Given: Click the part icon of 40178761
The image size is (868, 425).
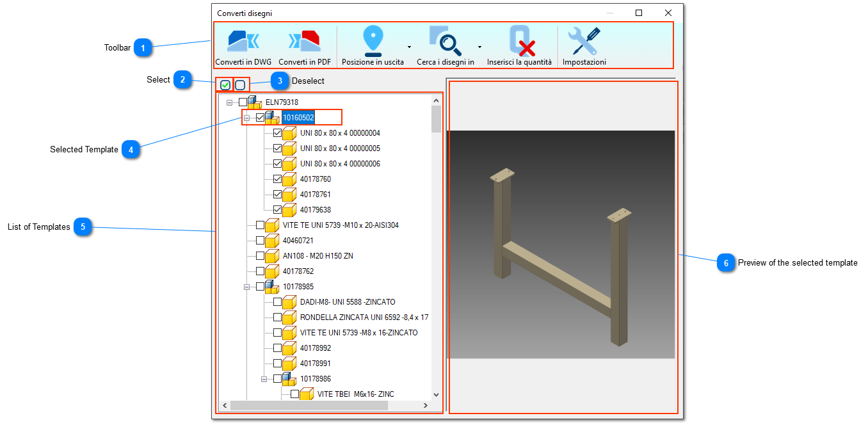Looking at the screenshot, I should click(x=289, y=195).
